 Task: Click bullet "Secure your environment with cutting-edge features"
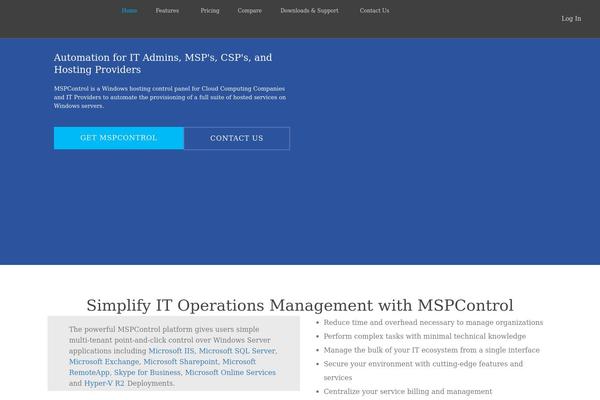tap(423, 371)
